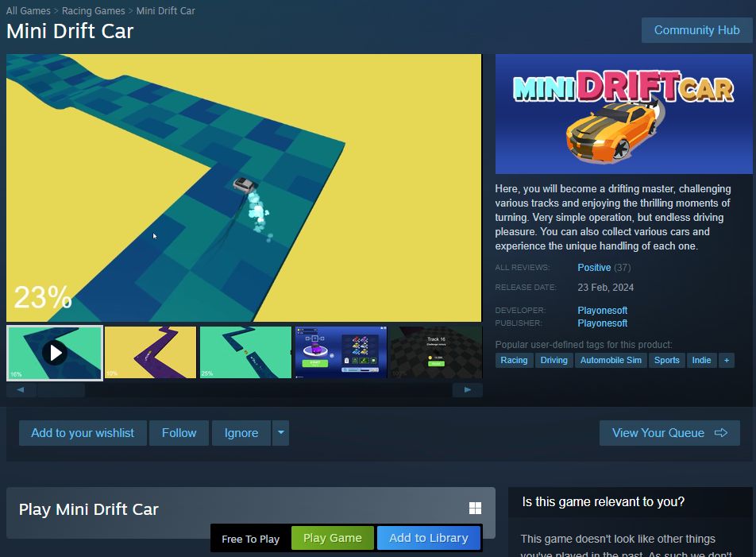Select the Automobile Sim tag
Viewport: 756px width, 557px height.
(611, 360)
